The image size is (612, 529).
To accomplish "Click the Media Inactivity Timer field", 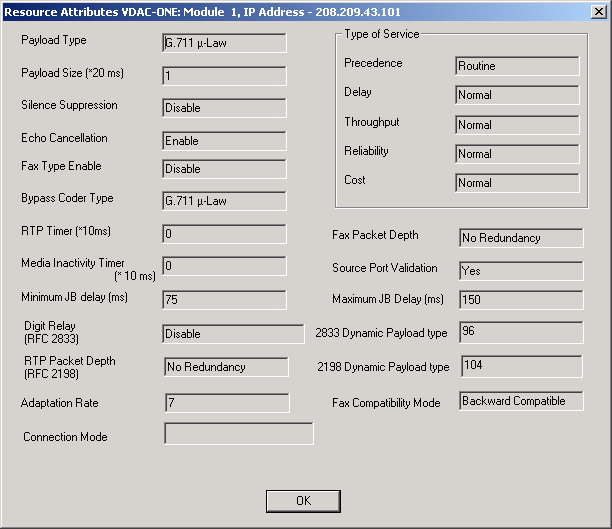I will click(224, 266).
